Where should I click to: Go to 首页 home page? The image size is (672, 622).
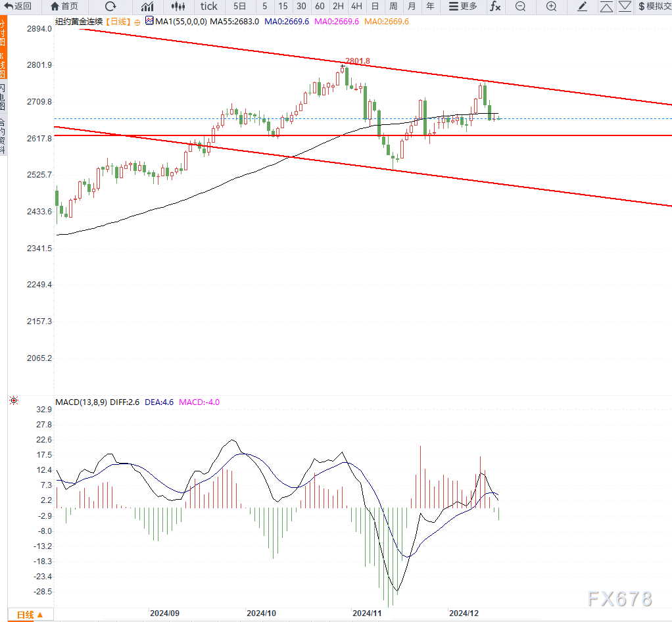tap(64, 7)
